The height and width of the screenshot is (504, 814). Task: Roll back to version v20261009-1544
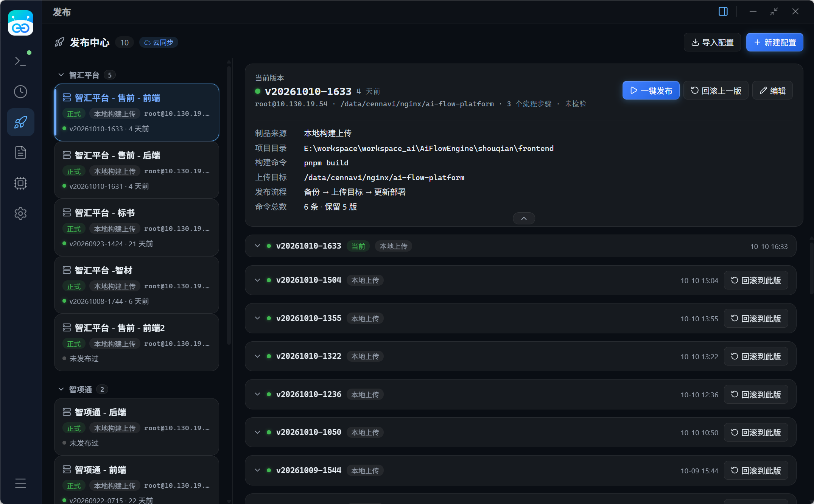tap(756, 470)
